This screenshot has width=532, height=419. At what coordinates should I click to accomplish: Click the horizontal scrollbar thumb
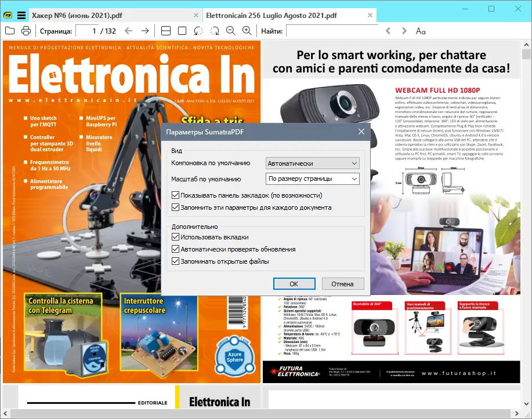coord(260,413)
